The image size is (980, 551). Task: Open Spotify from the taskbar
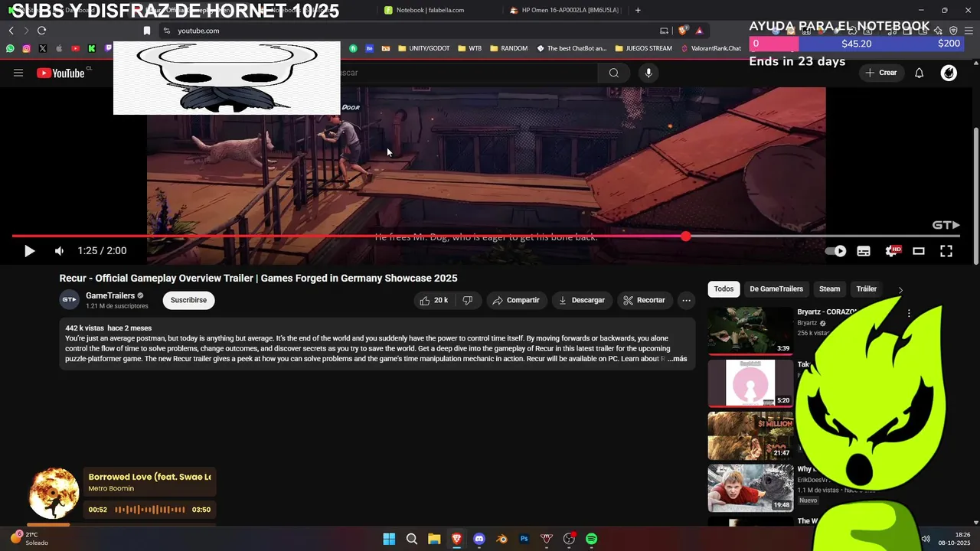(x=592, y=539)
